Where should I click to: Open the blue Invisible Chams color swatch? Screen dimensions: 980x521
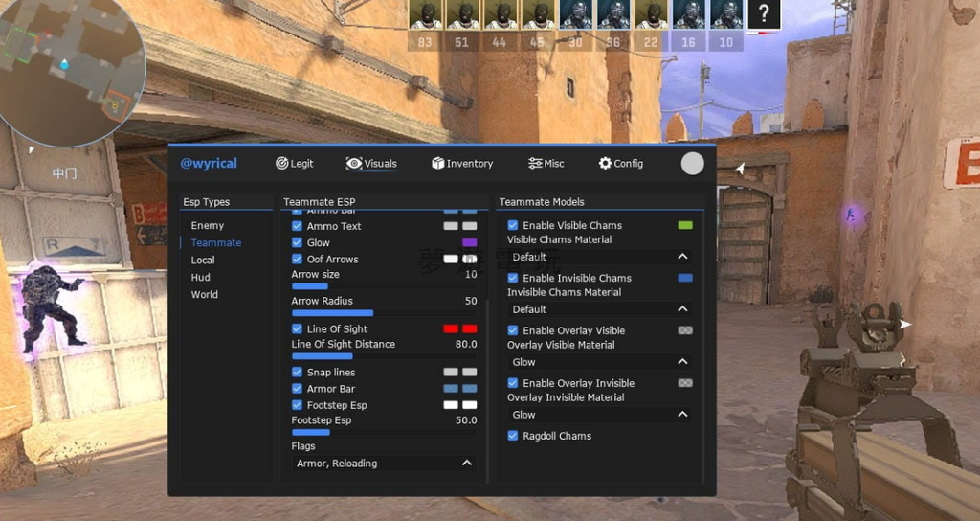coord(685,277)
